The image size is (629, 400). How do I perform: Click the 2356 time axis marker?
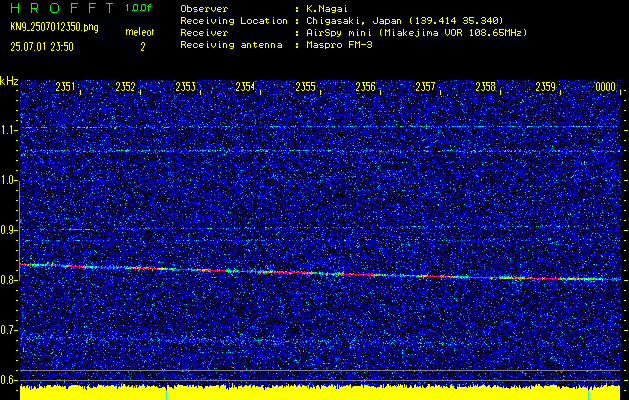365,87
